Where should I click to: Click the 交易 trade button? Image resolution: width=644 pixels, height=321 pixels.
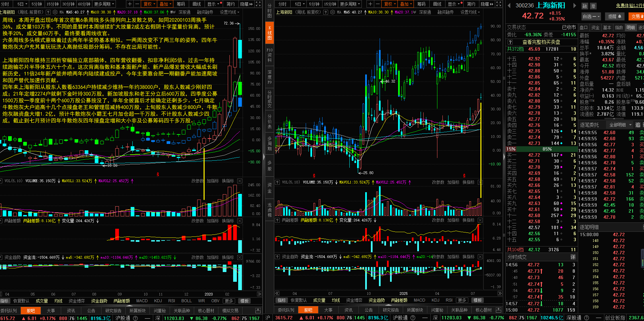pos(637,16)
